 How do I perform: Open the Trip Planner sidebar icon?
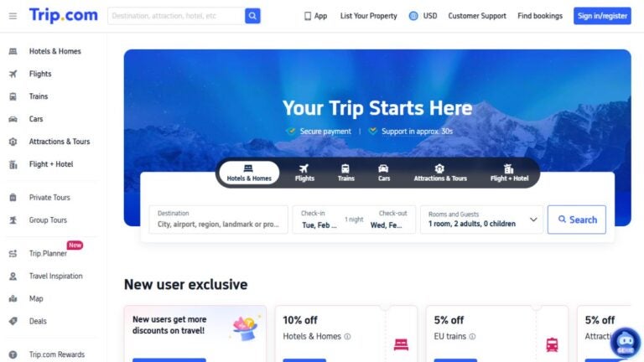point(13,253)
